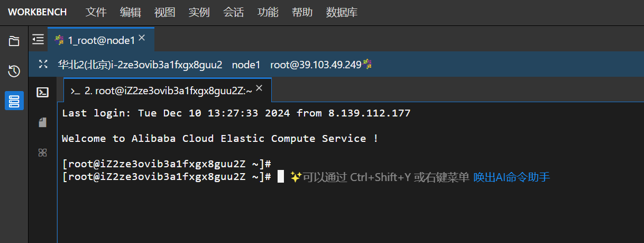
Task: Open the file document panel icon
Action: click(x=43, y=123)
